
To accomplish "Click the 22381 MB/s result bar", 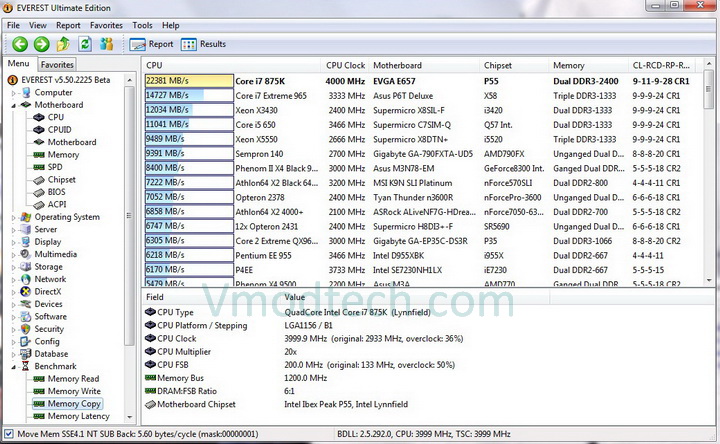I will (x=189, y=81).
